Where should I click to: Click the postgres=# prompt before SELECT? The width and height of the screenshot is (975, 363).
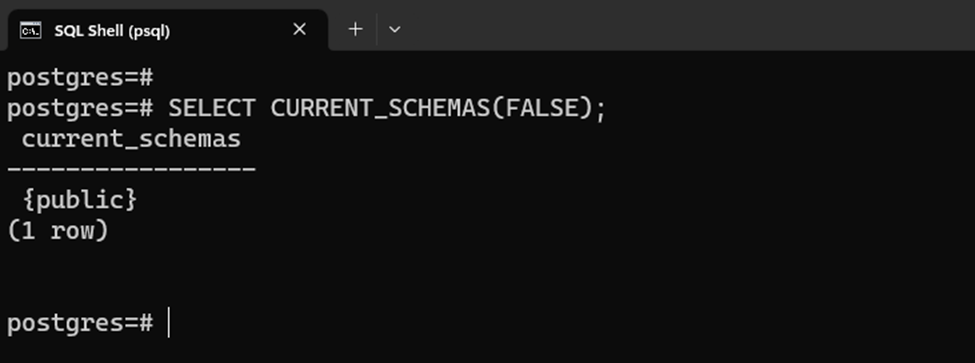[x=80, y=109]
